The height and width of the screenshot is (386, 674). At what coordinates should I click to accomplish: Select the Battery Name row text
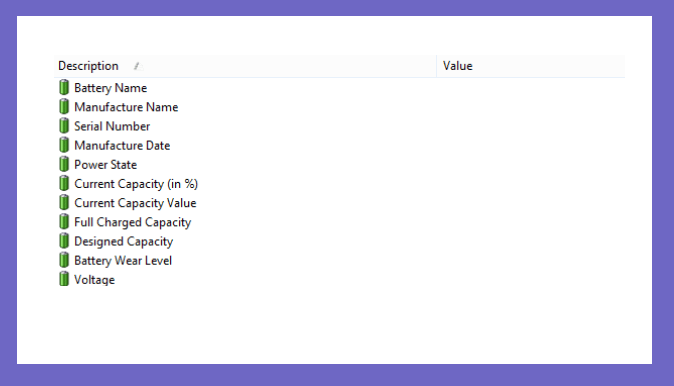pyautogui.click(x=110, y=88)
